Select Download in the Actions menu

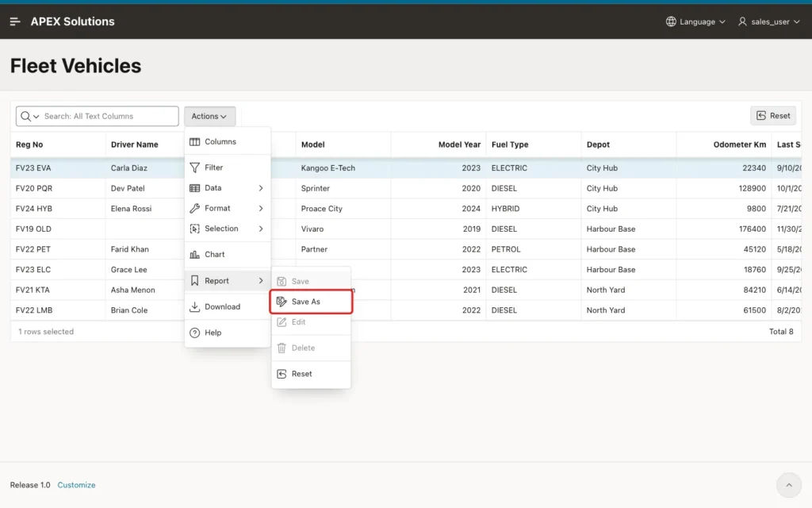pos(228,306)
